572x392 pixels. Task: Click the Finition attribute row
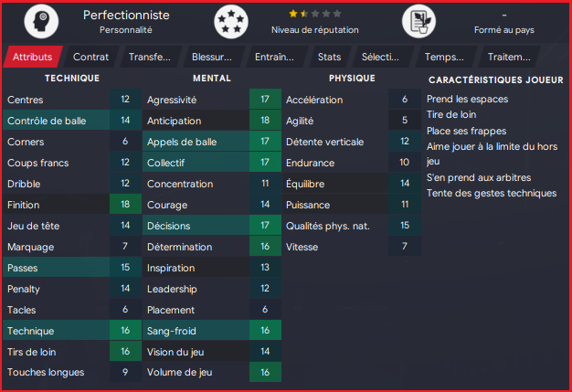[71, 205]
